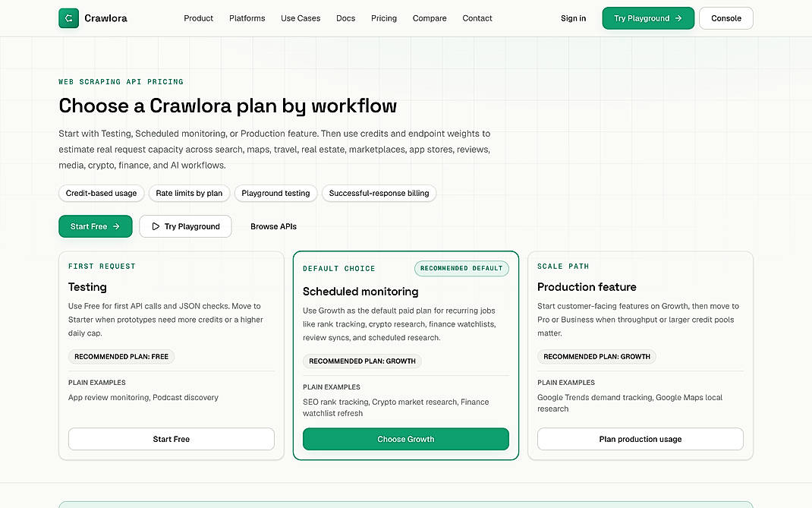This screenshot has width=812, height=508.
Task: Click the Production feature heading
Action: tap(587, 287)
